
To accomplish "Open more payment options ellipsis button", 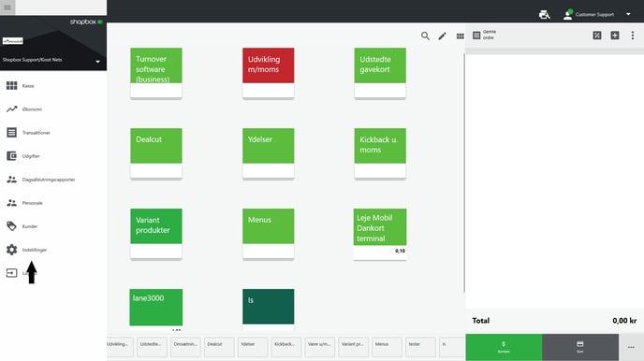I will click(631, 348).
